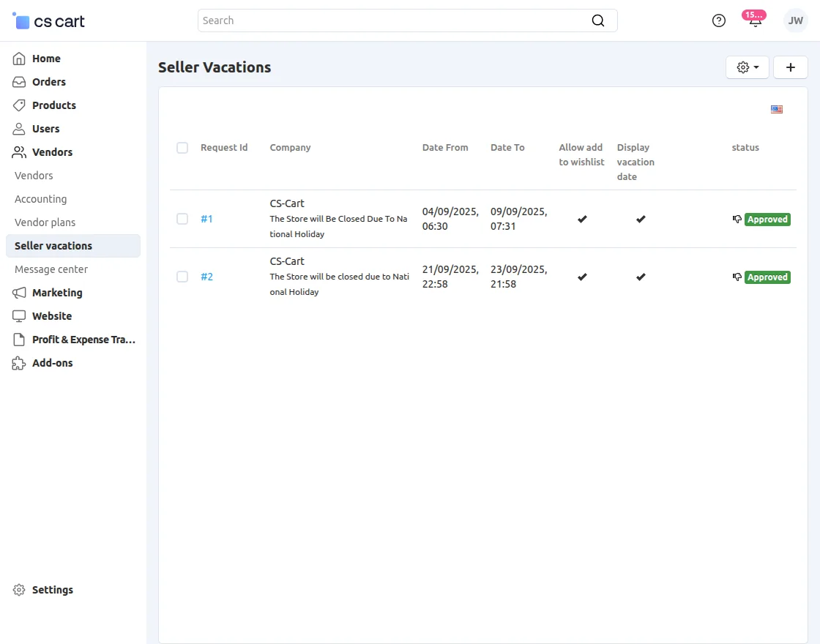Click the US flag language icon
Viewport: 820px width, 644px height.
click(777, 110)
